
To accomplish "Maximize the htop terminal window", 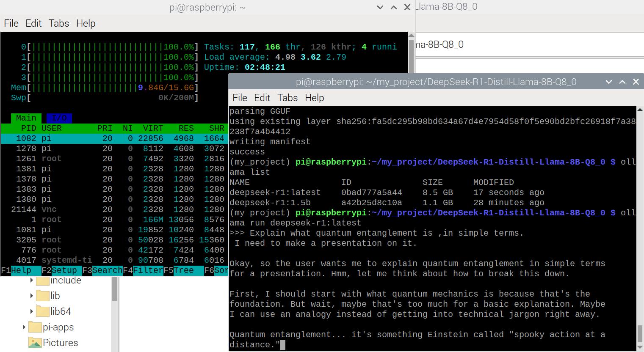I will [x=393, y=8].
